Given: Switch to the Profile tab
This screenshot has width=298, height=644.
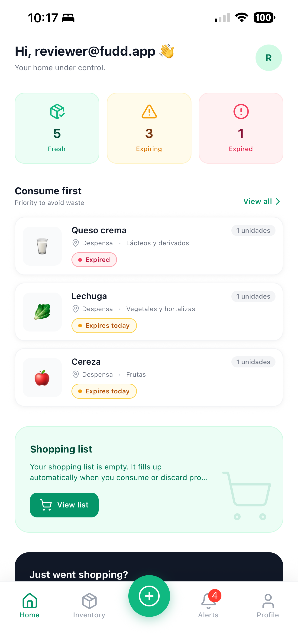Looking at the screenshot, I should click(268, 605).
